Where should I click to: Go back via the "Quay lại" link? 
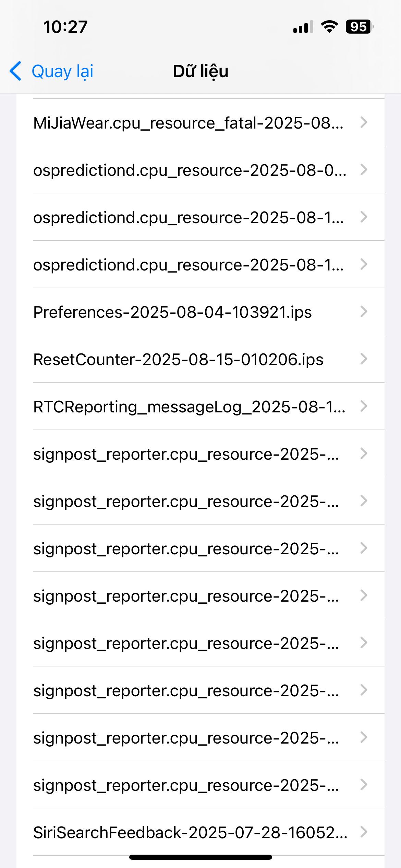point(62,71)
